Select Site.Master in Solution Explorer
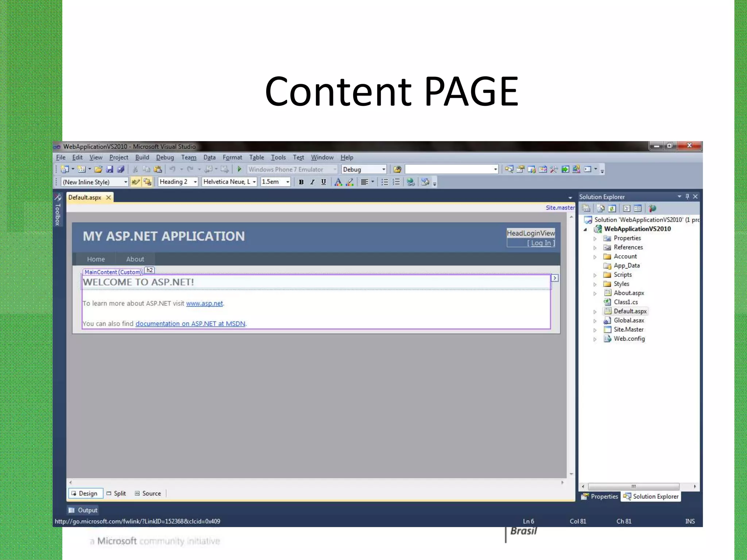The width and height of the screenshot is (747, 560). click(628, 330)
